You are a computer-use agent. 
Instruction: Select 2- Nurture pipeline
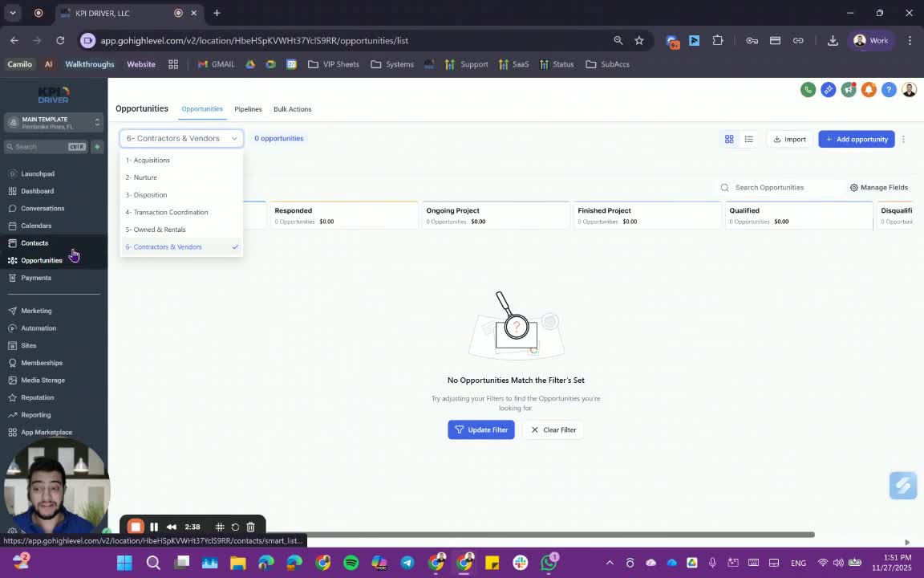181,177
